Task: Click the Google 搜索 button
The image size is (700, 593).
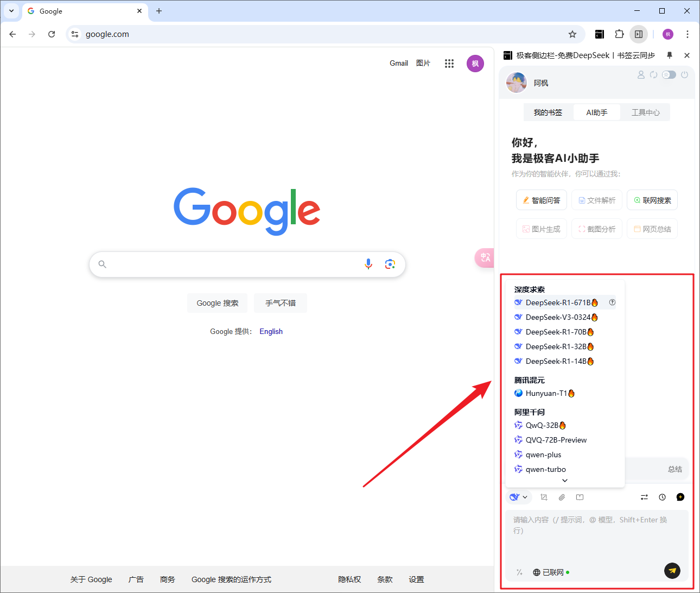Action: pyautogui.click(x=218, y=303)
